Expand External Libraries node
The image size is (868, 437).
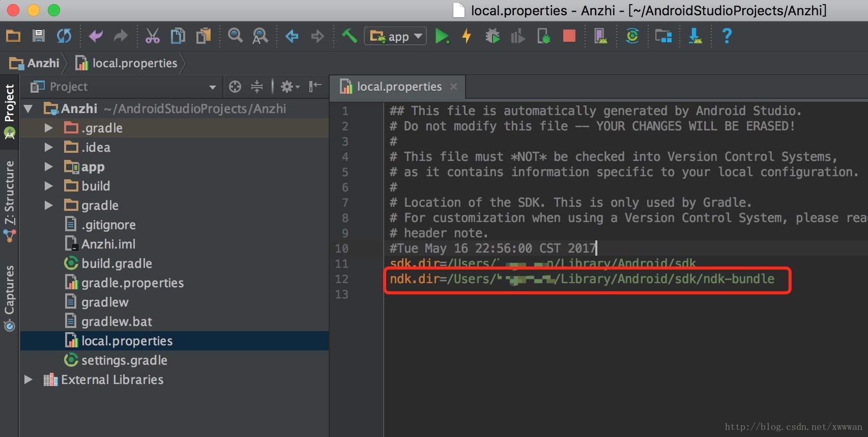click(28, 379)
